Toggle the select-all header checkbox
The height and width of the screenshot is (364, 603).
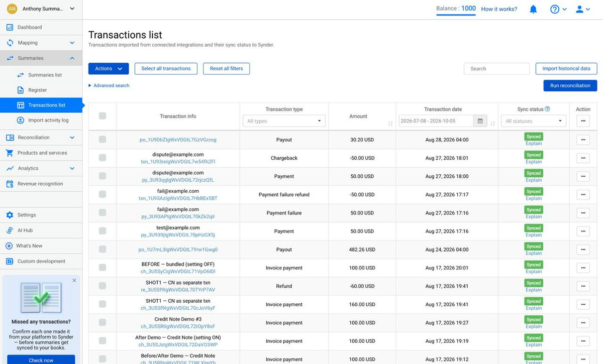103,116
